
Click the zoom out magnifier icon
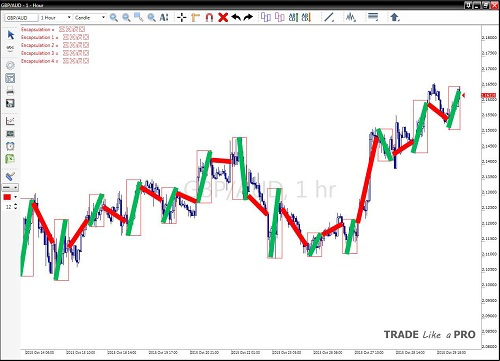click(x=126, y=17)
